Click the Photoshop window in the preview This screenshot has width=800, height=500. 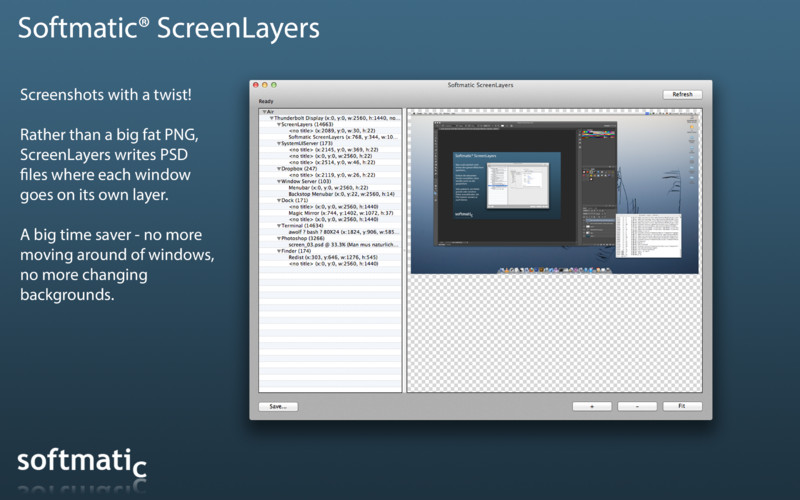click(x=525, y=184)
